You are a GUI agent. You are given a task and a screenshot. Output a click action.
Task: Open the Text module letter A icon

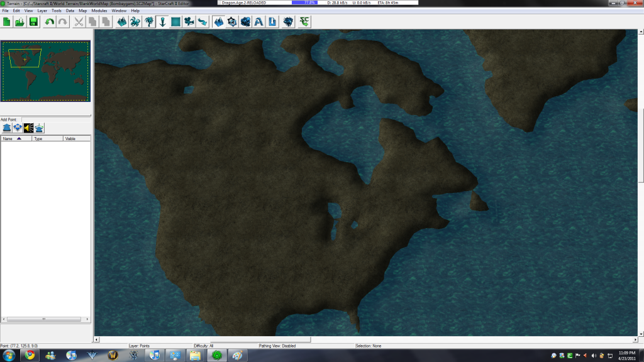coord(258,22)
